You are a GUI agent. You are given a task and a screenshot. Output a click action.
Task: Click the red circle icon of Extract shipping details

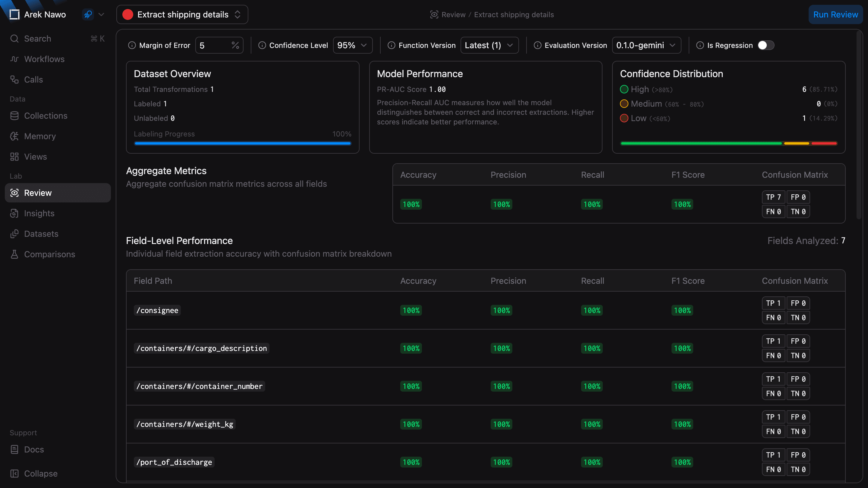(128, 14)
